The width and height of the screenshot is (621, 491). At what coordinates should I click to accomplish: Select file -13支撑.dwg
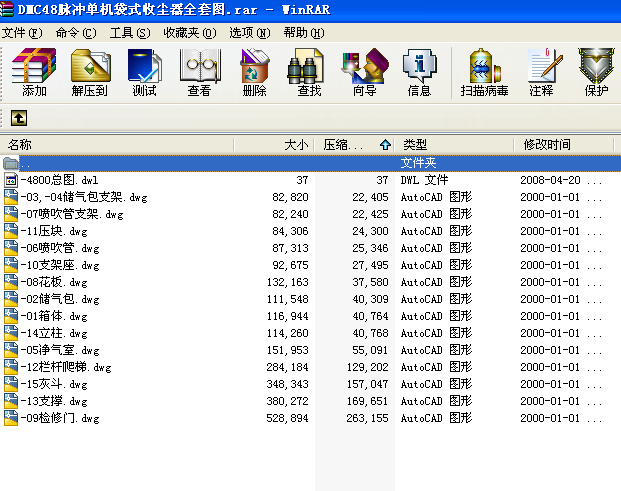click(54, 401)
